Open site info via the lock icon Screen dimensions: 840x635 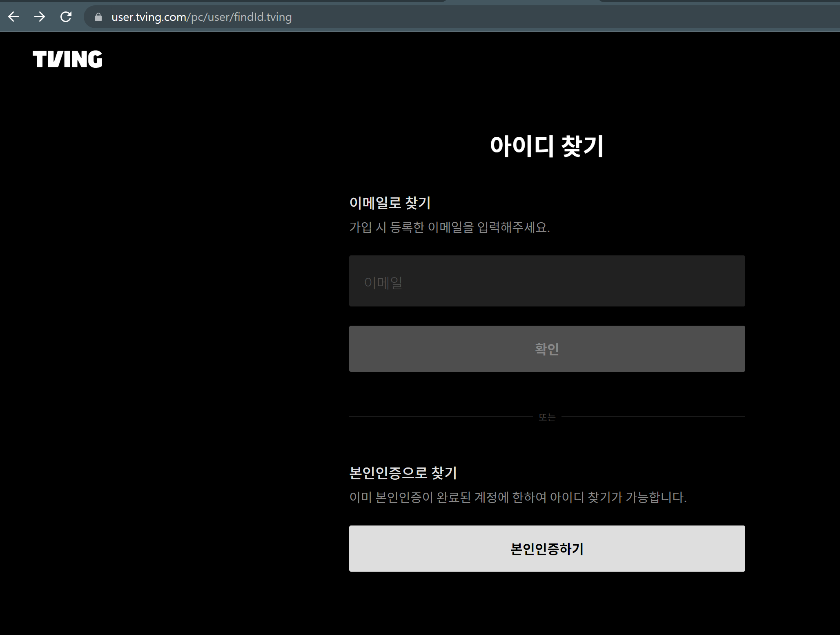point(98,17)
